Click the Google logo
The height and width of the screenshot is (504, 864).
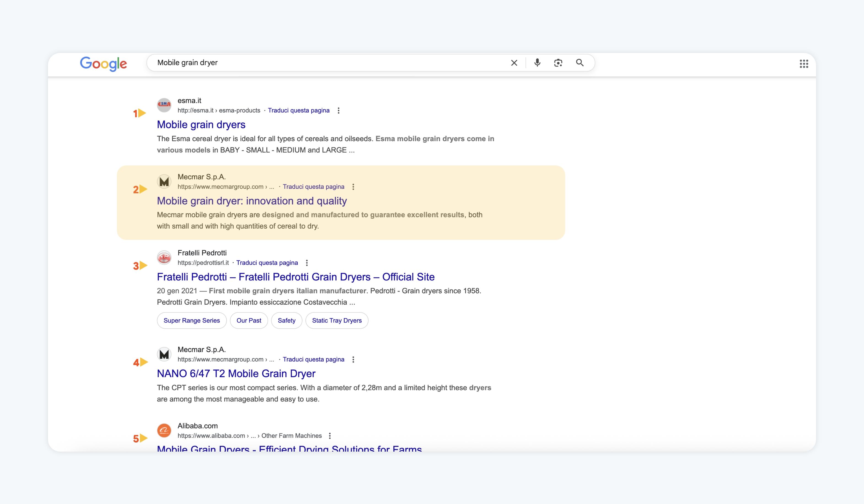pos(103,64)
